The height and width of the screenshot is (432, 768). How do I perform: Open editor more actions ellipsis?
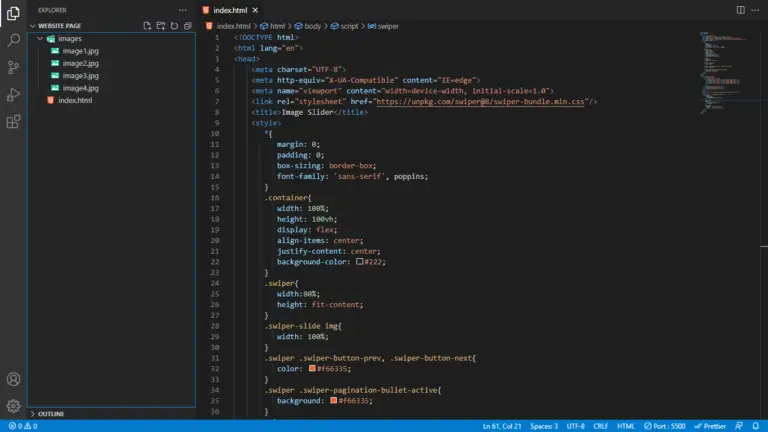click(x=755, y=10)
